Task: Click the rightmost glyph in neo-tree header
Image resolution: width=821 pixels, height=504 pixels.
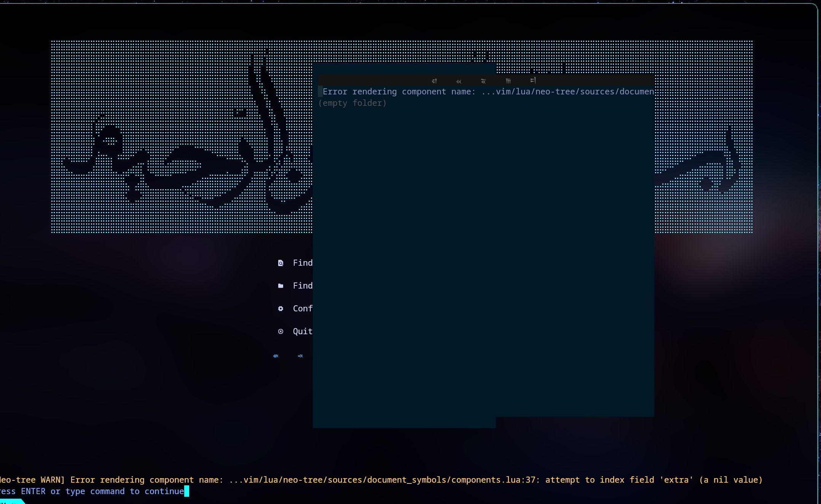Action: tap(533, 80)
